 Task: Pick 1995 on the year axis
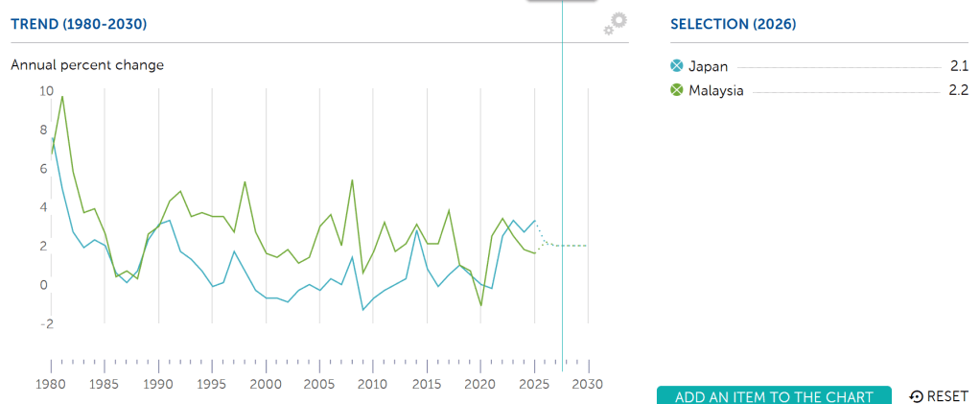tap(212, 384)
